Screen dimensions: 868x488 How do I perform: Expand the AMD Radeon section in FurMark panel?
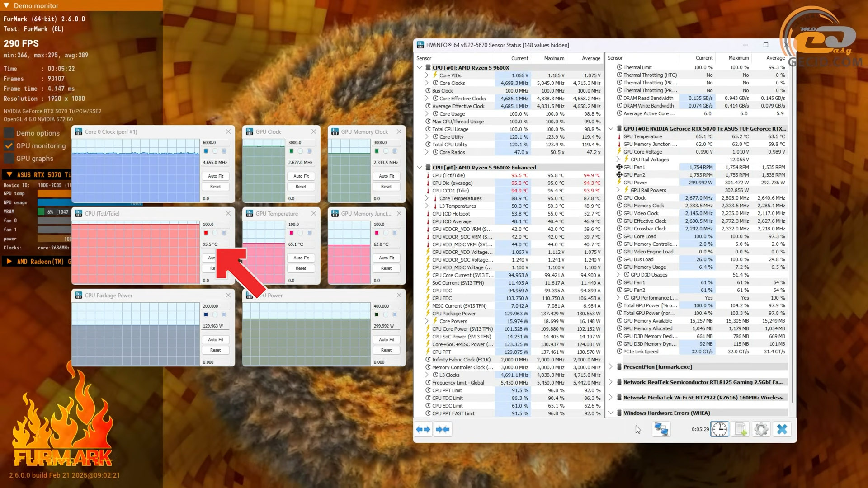point(9,261)
